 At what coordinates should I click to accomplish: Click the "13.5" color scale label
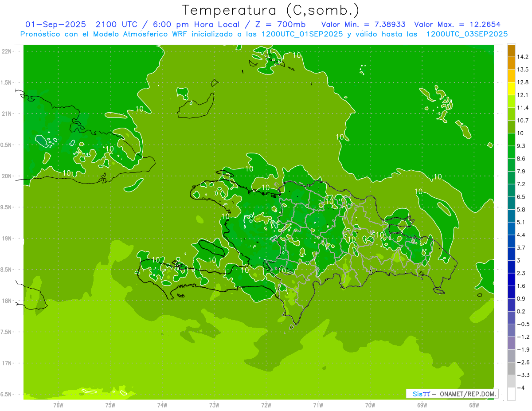pyautogui.click(x=523, y=70)
